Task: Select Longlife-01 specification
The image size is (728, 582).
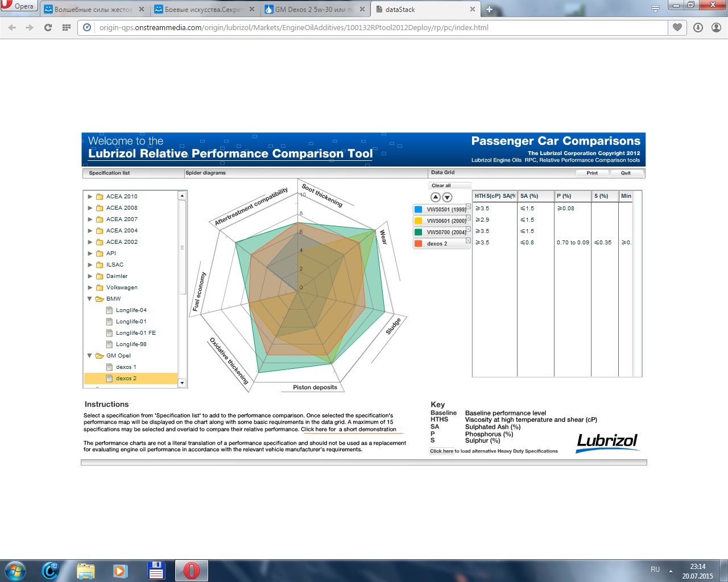Action: click(131, 322)
